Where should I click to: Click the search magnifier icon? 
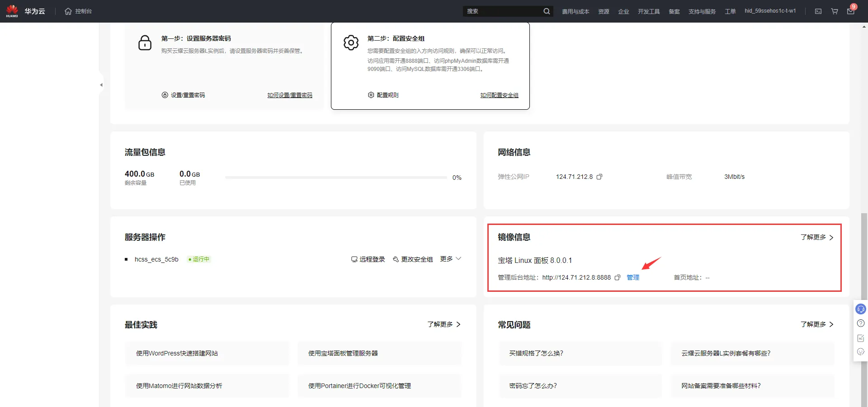pos(547,11)
